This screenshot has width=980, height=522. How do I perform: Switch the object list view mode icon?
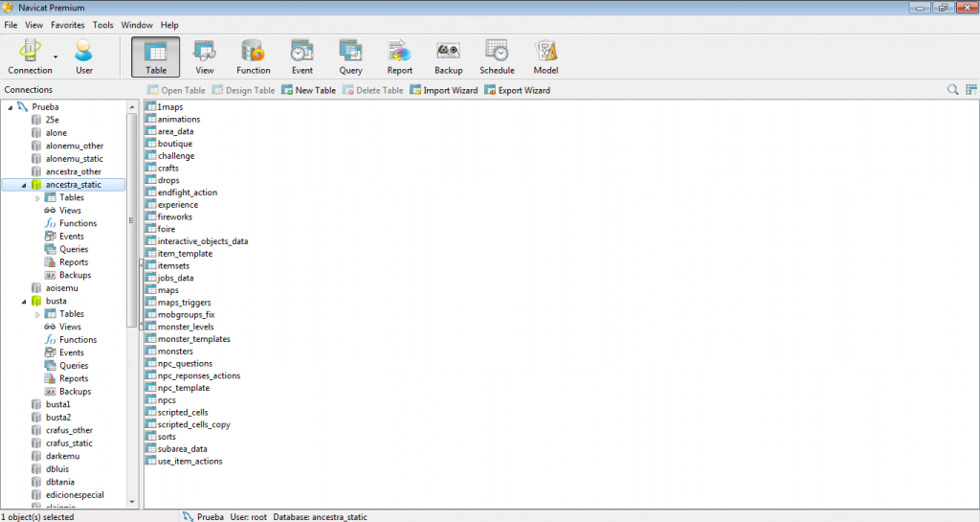click(x=971, y=90)
